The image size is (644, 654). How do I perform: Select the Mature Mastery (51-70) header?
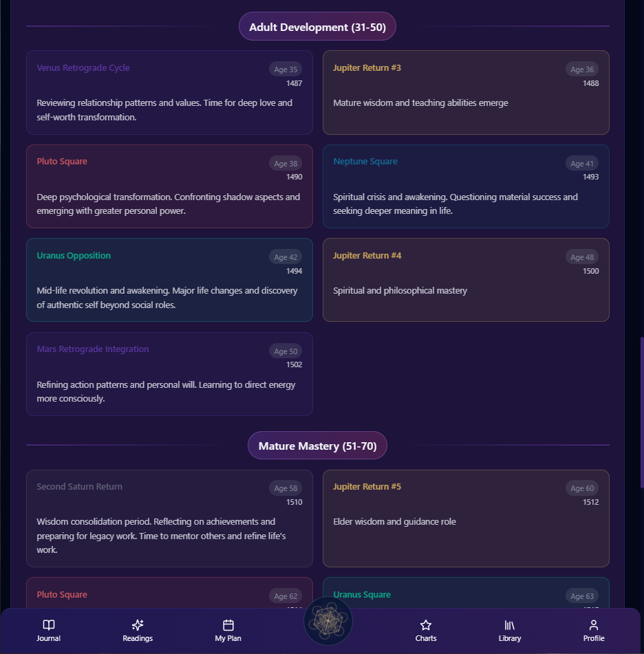pos(317,446)
